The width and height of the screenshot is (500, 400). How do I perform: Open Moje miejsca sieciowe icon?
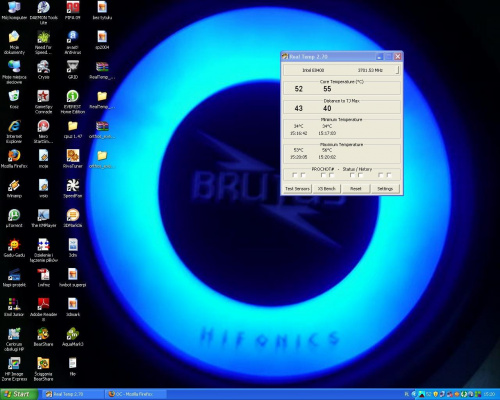tap(14, 72)
